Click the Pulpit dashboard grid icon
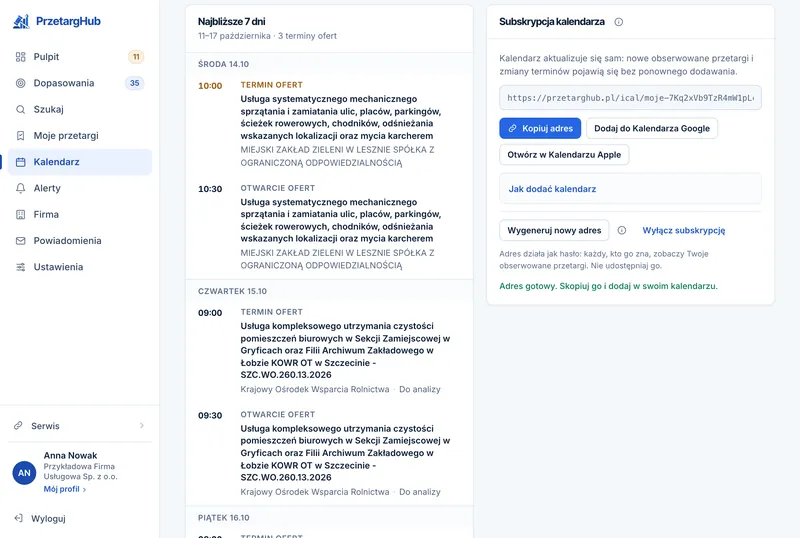 (20, 57)
